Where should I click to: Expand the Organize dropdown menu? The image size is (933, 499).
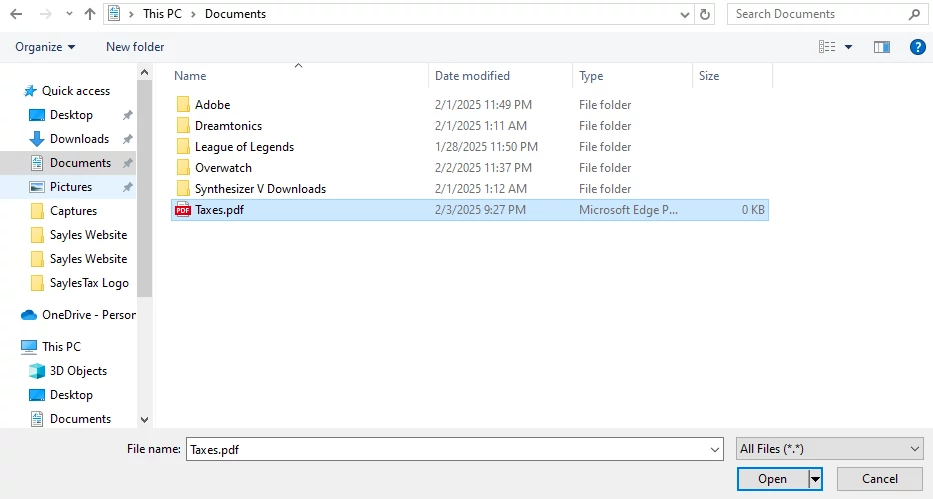46,47
